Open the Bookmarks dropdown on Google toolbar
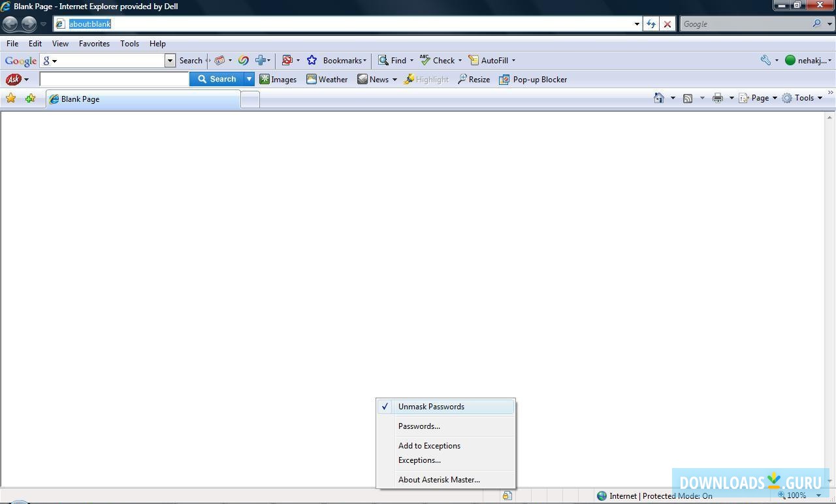Screen dimensions: 836x504 coord(344,61)
